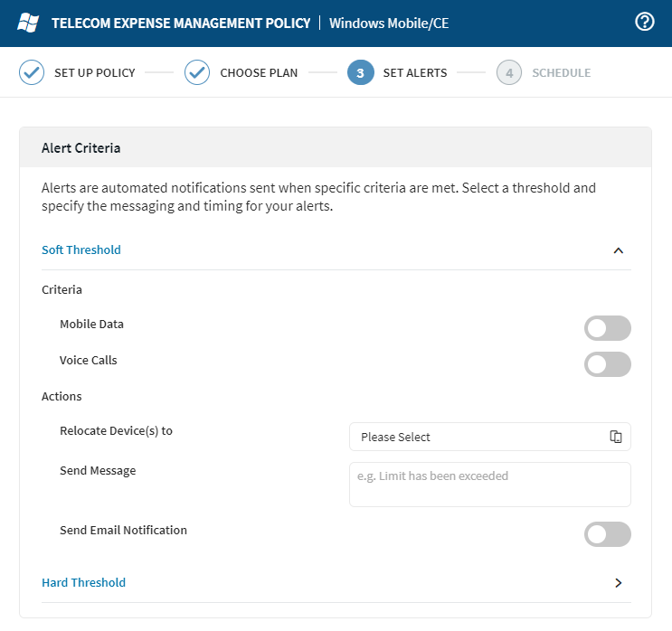Turn on the Voice Calls toggle
The height and width of the screenshot is (631, 672).
coord(607,364)
